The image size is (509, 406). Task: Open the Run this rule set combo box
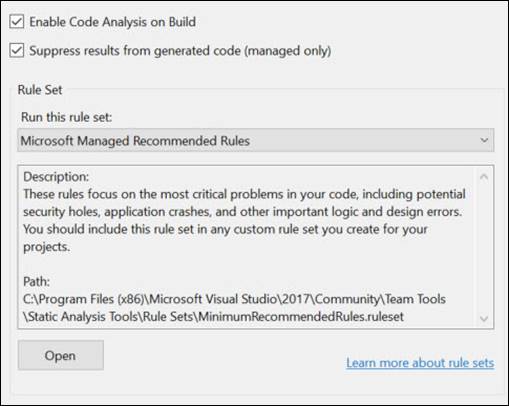pos(256,140)
